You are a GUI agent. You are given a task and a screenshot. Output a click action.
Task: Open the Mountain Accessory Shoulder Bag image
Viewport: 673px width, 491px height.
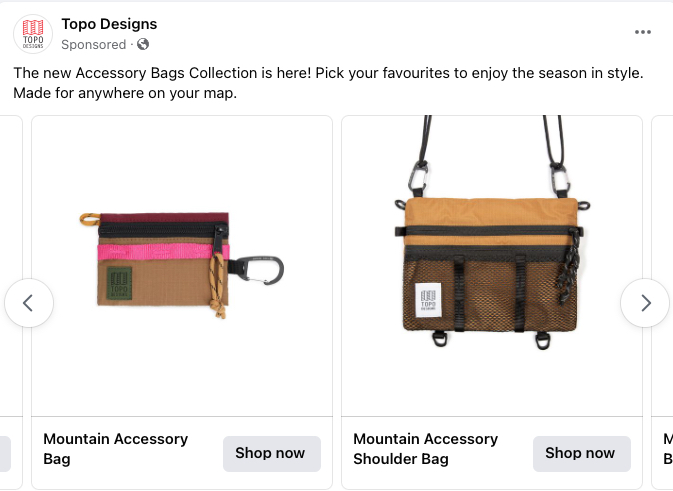tap(492, 266)
